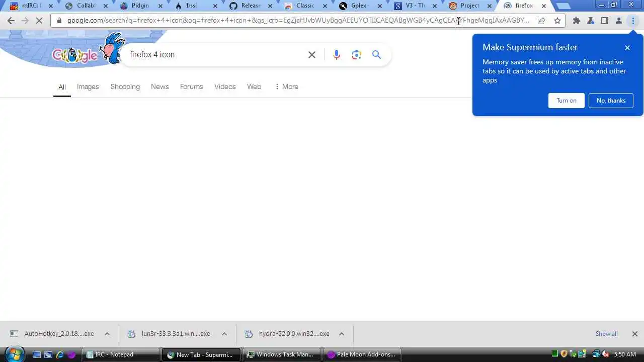Click the muted volume tray icon

(605, 354)
